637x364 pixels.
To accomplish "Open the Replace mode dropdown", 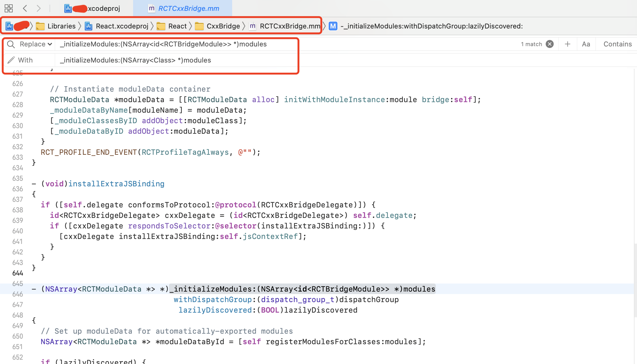I will (x=36, y=44).
